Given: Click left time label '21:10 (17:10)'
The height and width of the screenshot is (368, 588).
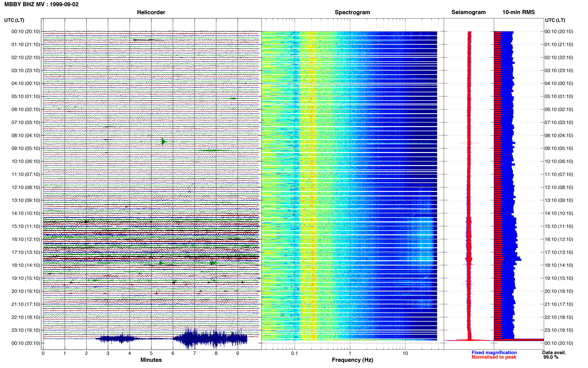Looking at the screenshot, I should 26,304.
